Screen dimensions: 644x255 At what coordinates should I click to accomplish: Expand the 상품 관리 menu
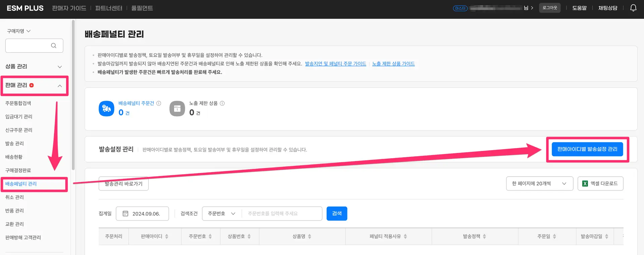[34, 66]
